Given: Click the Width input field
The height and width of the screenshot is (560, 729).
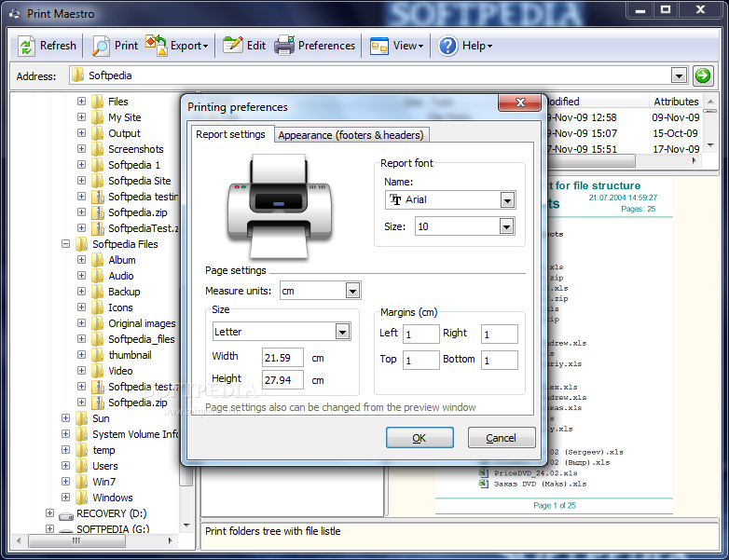Looking at the screenshot, I should pos(282,358).
